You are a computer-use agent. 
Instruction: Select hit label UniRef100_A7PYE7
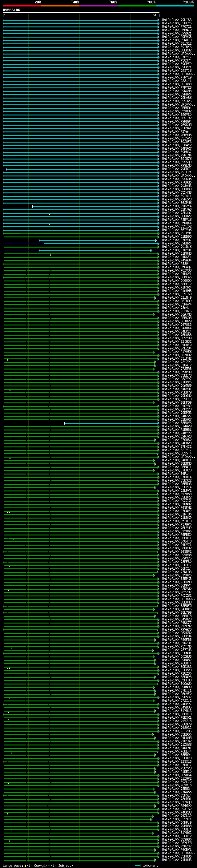click(176, 57)
